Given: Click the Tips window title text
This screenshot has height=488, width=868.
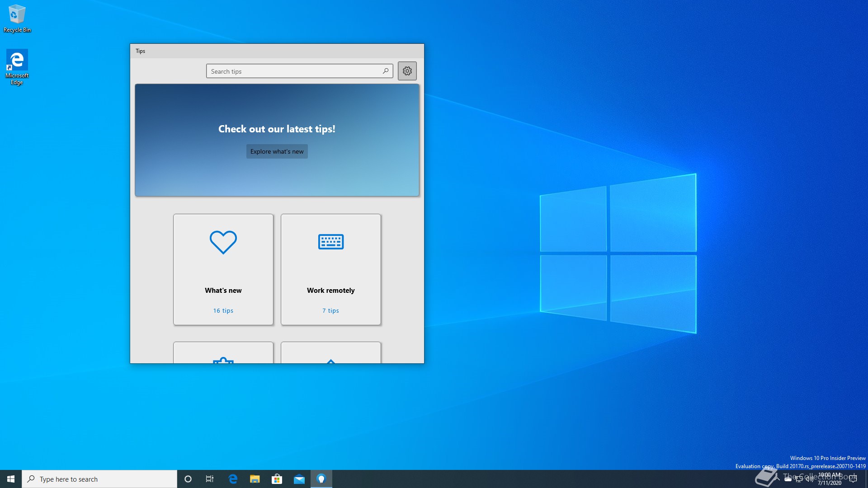Looking at the screenshot, I should tap(141, 51).
